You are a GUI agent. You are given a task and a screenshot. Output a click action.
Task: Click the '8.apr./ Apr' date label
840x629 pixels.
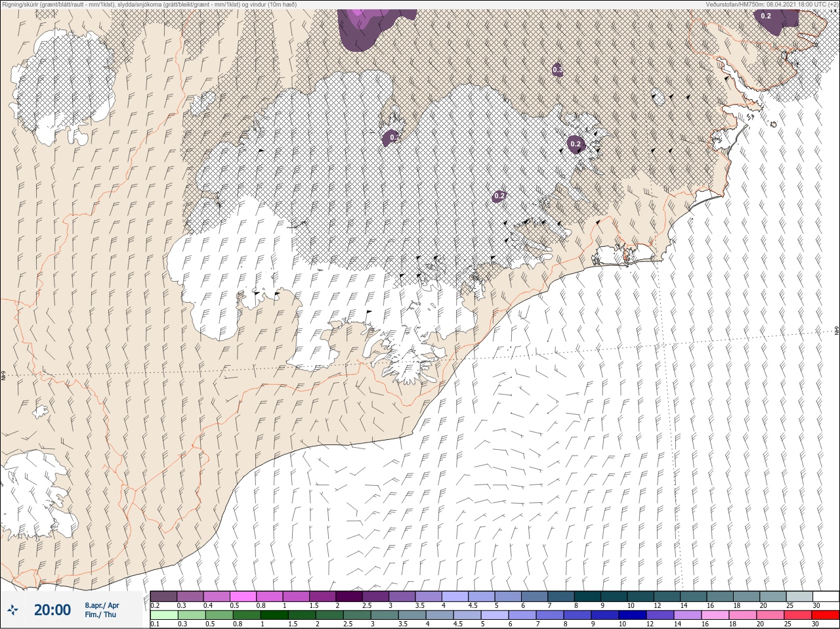[x=102, y=605]
